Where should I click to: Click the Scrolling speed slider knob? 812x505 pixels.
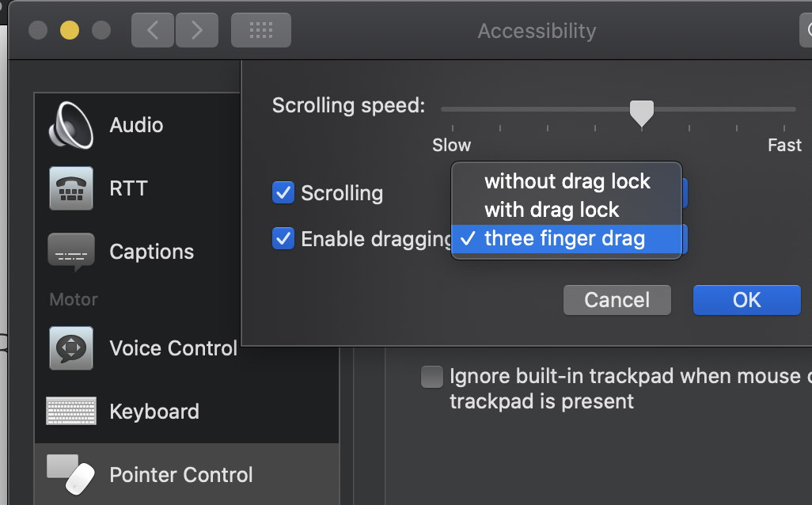pos(641,112)
